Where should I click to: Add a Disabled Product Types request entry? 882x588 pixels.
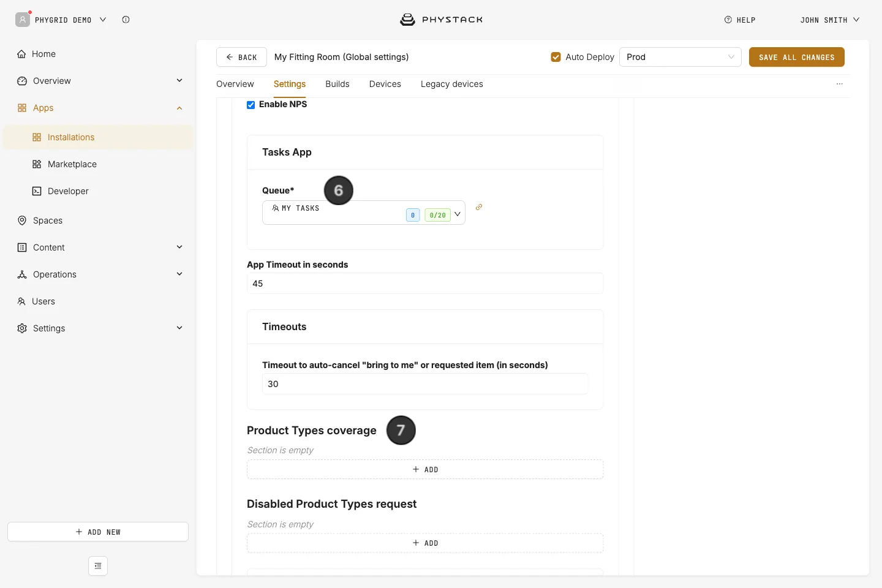(x=425, y=543)
